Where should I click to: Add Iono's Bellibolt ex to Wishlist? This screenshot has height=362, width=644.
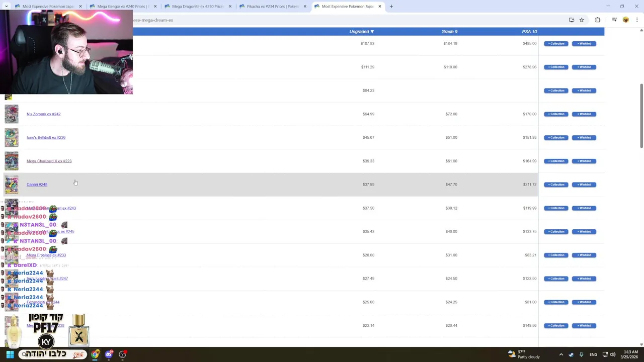[x=584, y=137]
